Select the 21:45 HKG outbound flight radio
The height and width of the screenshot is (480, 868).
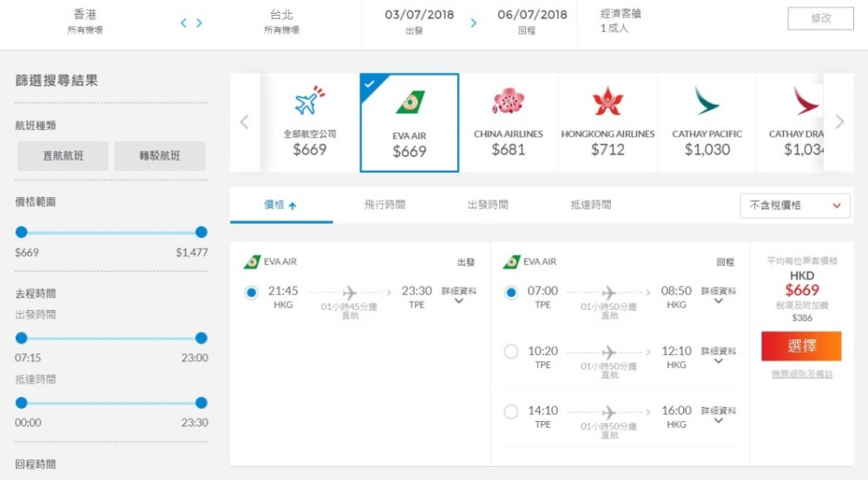(252, 293)
